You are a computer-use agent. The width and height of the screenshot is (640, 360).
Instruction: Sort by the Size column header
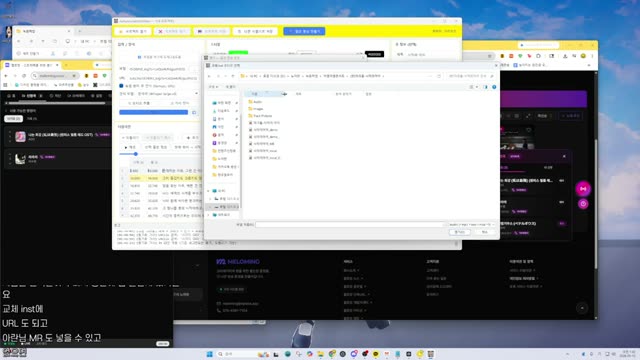pyautogui.click(x=368, y=94)
